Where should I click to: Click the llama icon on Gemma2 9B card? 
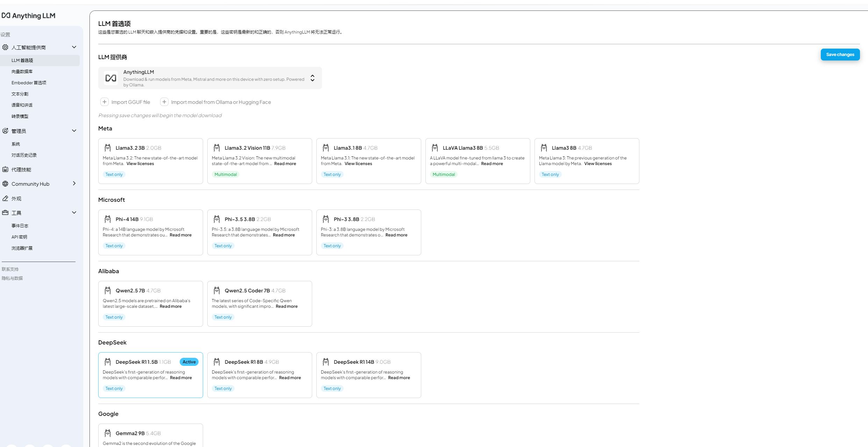point(108,433)
